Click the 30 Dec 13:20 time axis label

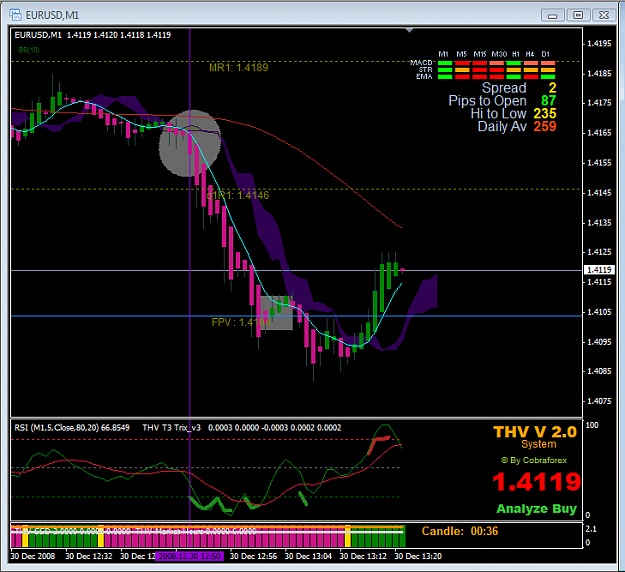pos(418,556)
